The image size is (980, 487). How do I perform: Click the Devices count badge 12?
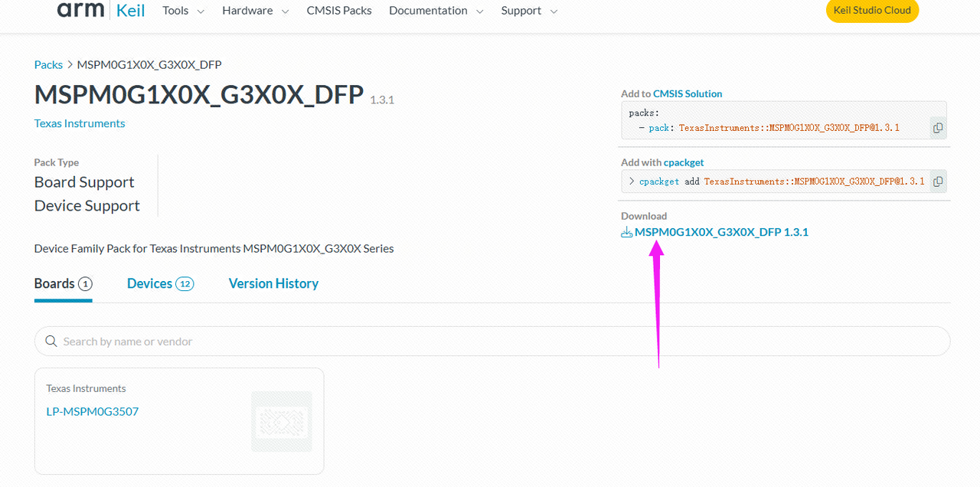185,284
